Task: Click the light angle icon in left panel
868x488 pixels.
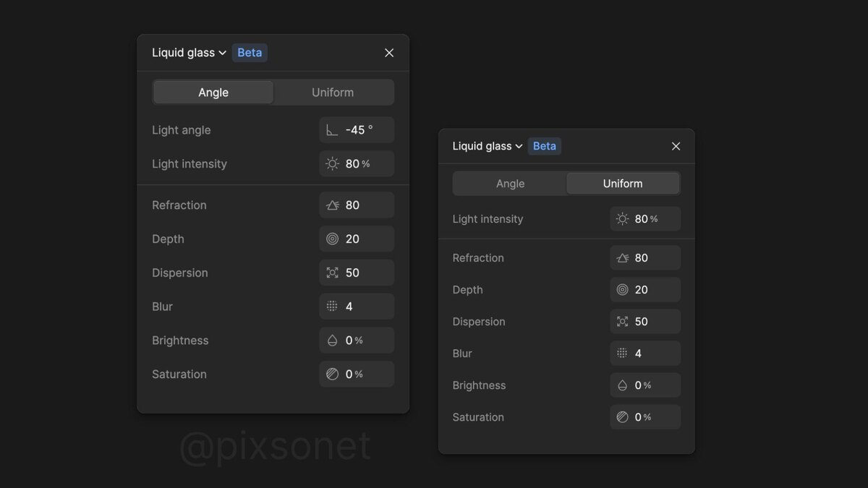Action: pyautogui.click(x=332, y=130)
